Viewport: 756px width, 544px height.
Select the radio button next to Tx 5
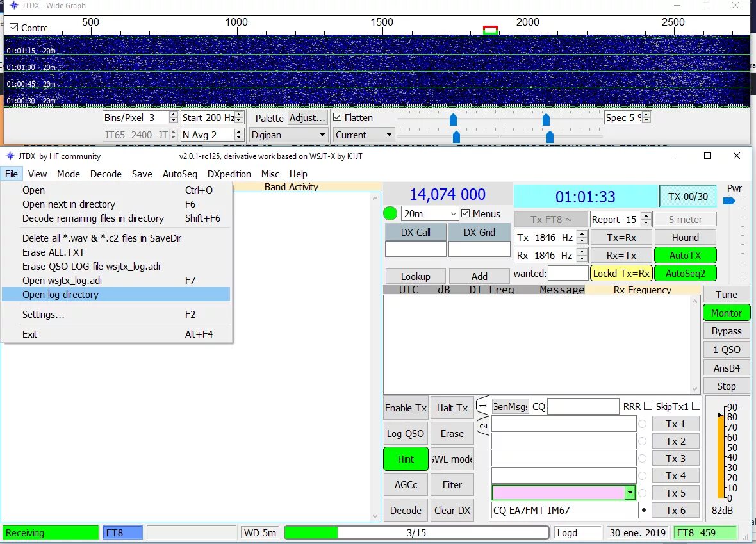pyautogui.click(x=642, y=493)
